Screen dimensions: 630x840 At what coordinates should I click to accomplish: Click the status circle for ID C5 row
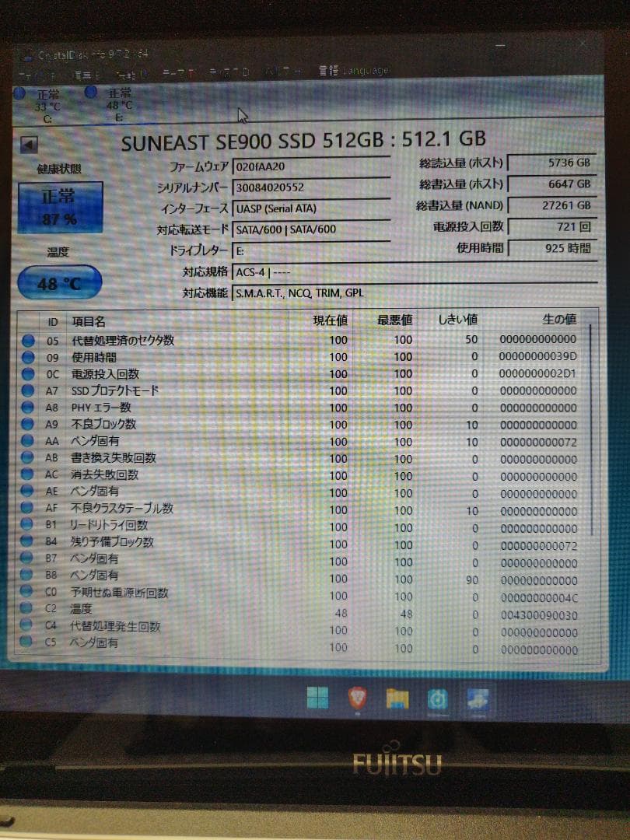26,641
